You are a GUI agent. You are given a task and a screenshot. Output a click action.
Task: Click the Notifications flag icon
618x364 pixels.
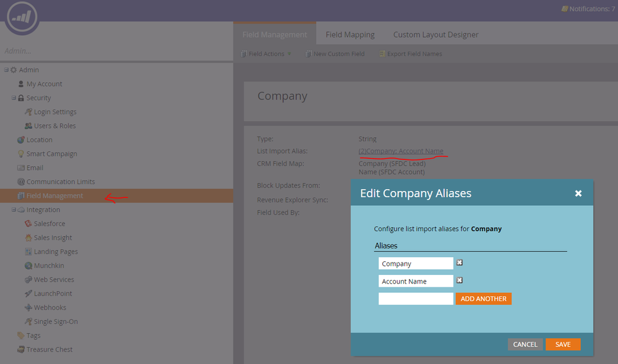[x=565, y=9]
